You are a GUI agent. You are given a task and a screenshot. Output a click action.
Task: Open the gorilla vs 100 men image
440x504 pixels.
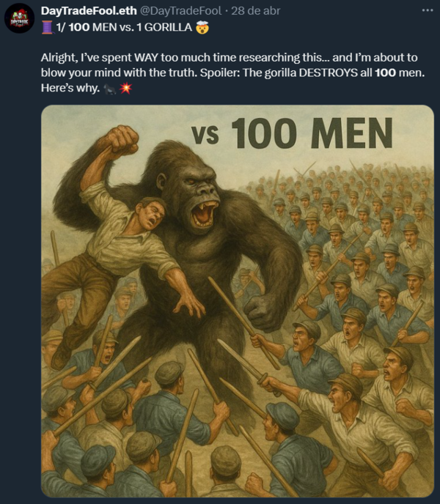pyautogui.click(x=238, y=301)
